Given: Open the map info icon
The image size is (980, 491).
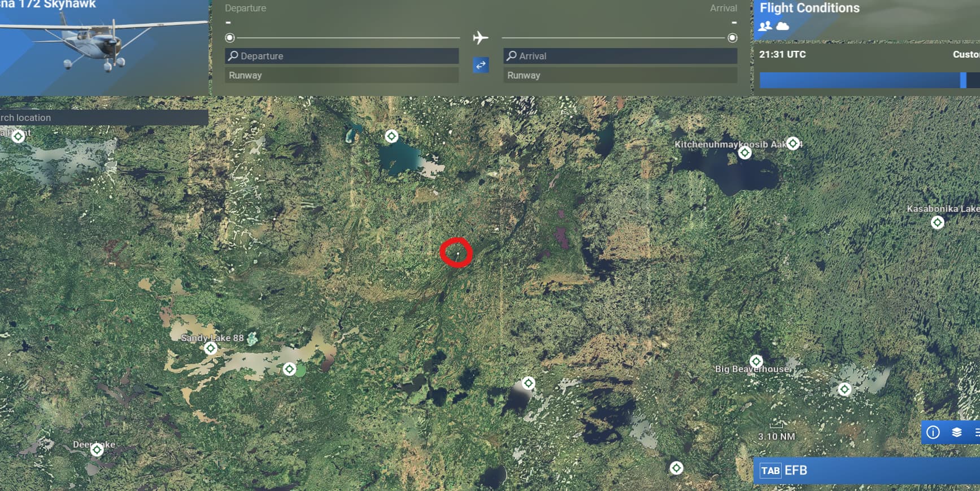Looking at the screenshot, I should pos(933,432).
